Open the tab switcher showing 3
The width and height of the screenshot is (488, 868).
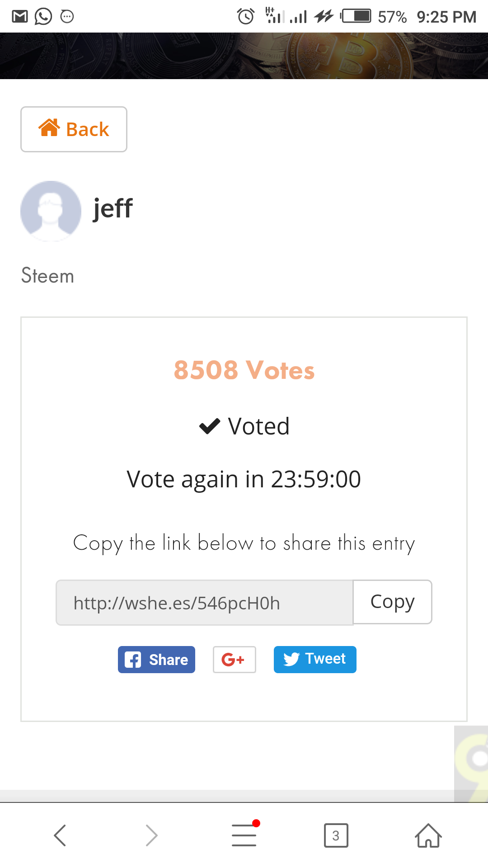[336, 835]
